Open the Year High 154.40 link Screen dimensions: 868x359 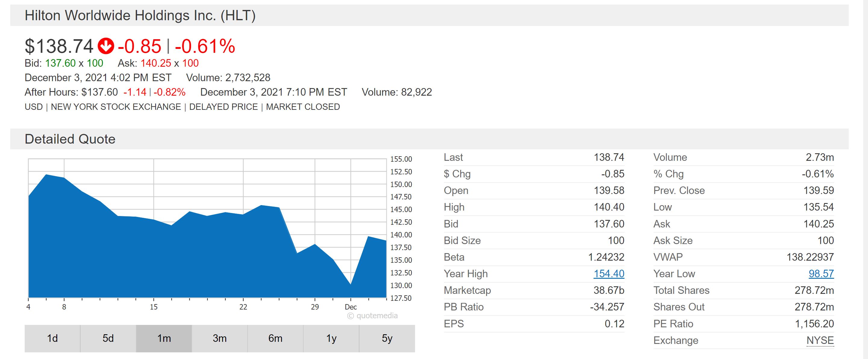[x=609, y=274]
